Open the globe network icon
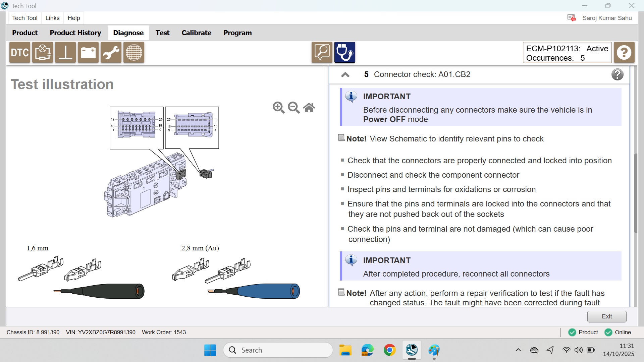 click(x=134, y=53)
